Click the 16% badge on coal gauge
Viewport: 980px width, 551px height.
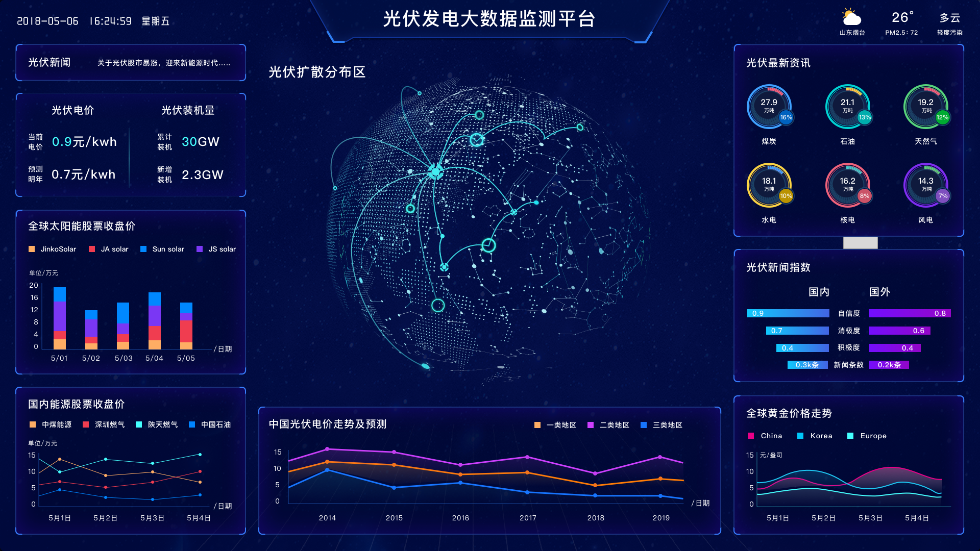point(786,117)
